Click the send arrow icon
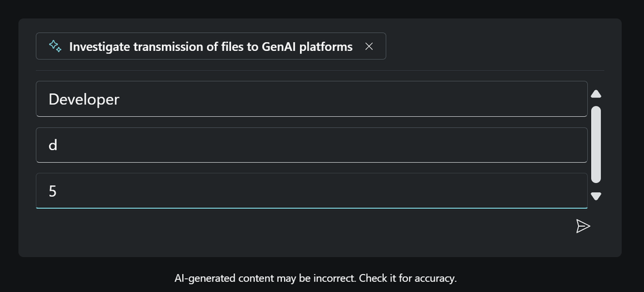The height and width of the screenshot is (292, 644). [583, 226]
